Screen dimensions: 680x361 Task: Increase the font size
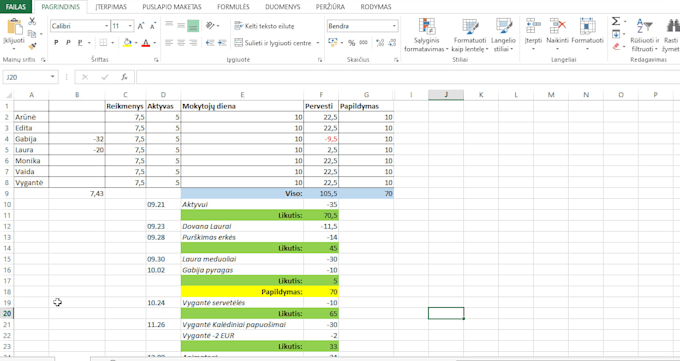tap(141, 26)
